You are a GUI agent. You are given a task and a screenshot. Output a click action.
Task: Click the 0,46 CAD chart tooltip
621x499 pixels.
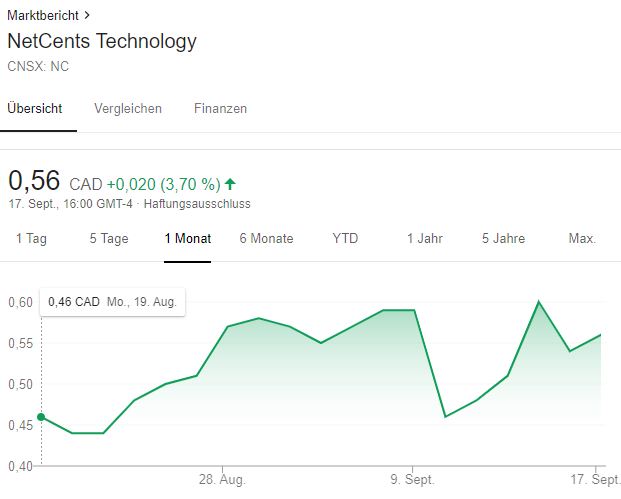pos(112,301)
